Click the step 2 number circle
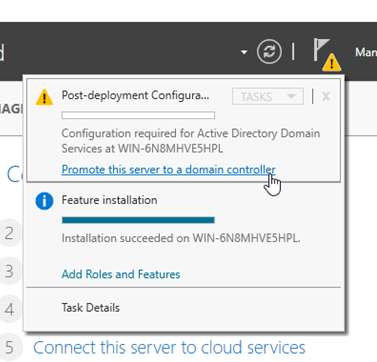This screenshot has width=377, height=362. [x=10, y=233]
